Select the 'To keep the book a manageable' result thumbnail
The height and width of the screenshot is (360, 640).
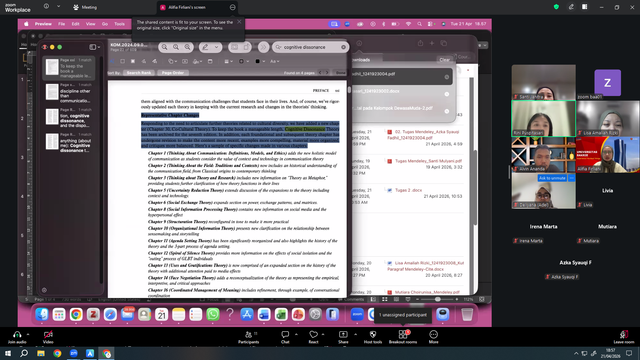coord(69,68)
